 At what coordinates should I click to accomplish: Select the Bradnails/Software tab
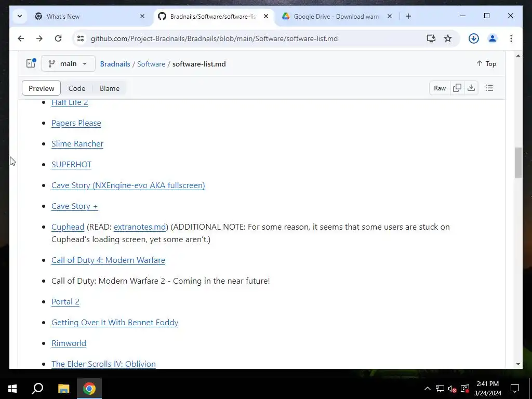[x=214, y=16]
